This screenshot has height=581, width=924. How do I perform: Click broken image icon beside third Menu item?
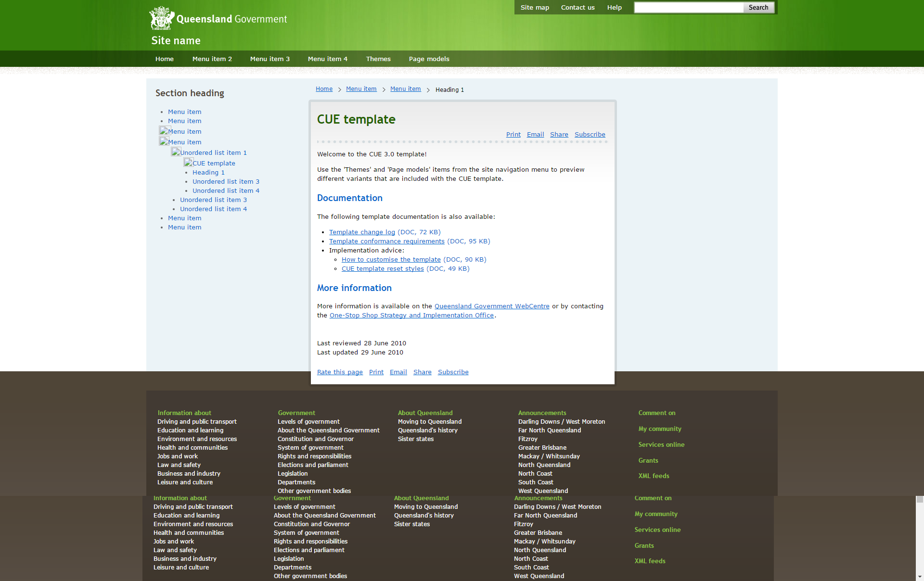click(164, 131)
